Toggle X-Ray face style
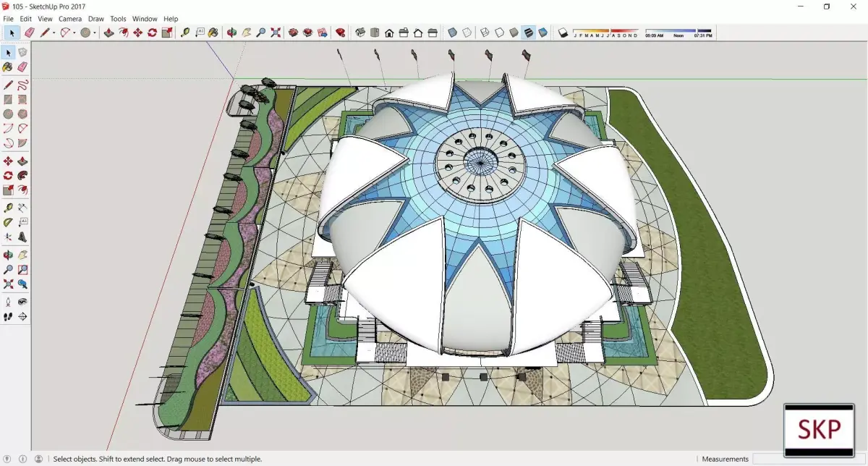The image size is (868, 466). pos(452,33)
